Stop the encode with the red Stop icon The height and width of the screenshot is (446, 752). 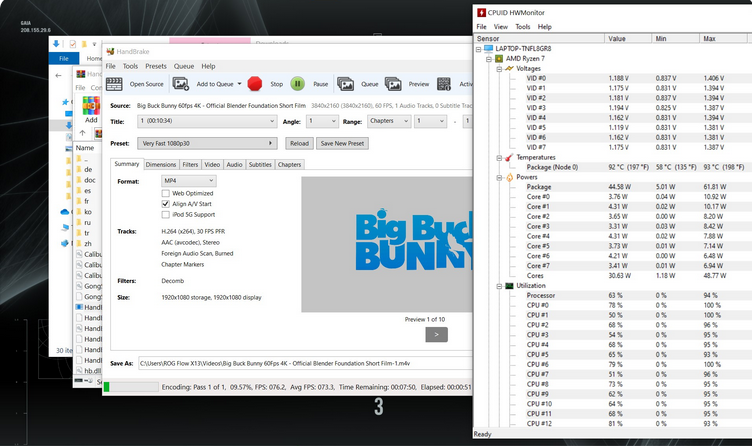(255, 84)
